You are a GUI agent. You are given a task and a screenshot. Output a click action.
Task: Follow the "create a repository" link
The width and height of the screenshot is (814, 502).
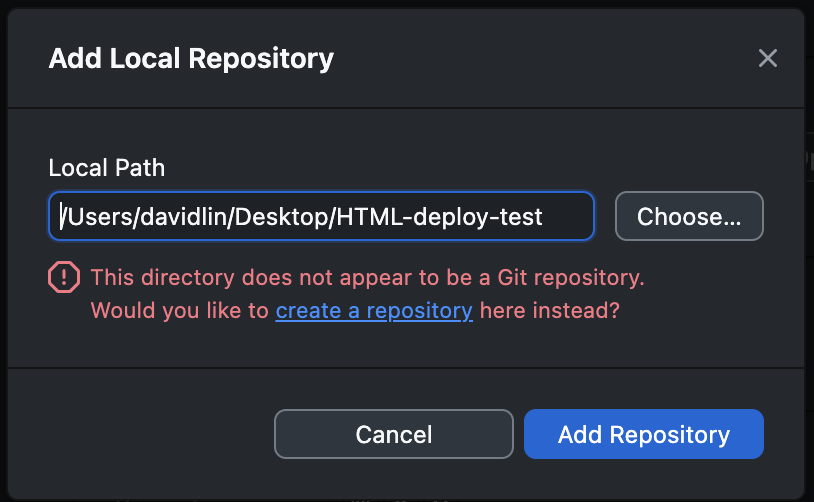click(x=374, y=311)
